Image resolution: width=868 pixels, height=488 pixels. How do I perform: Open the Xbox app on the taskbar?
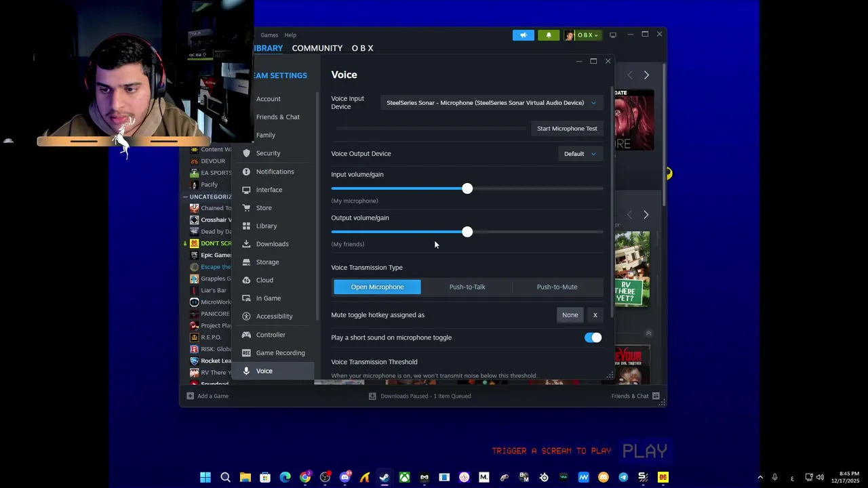[404, 477]
